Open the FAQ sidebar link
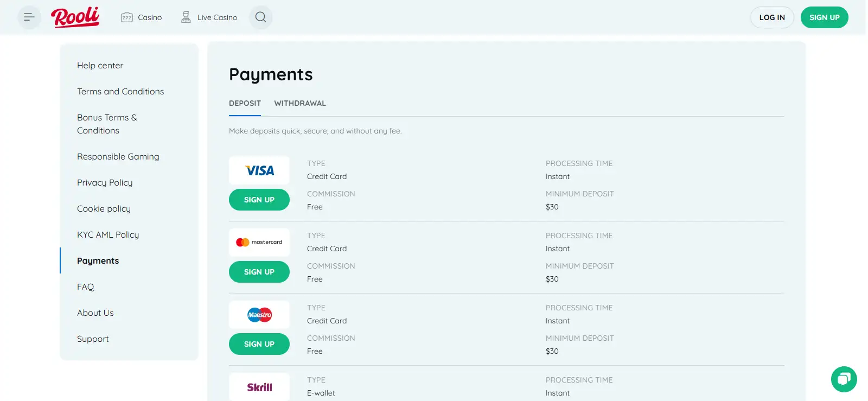The image size is (868, 401). click(x=85, y=287)
